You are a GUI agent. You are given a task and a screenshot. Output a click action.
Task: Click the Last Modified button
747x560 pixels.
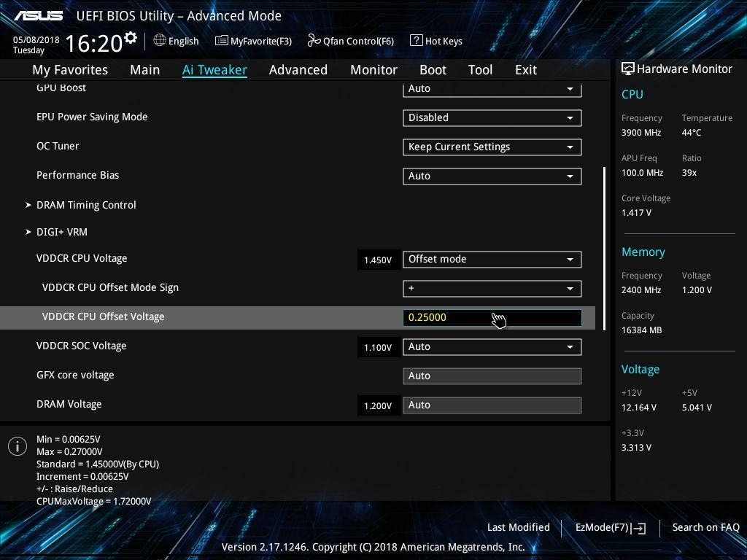tap(518, 526)
